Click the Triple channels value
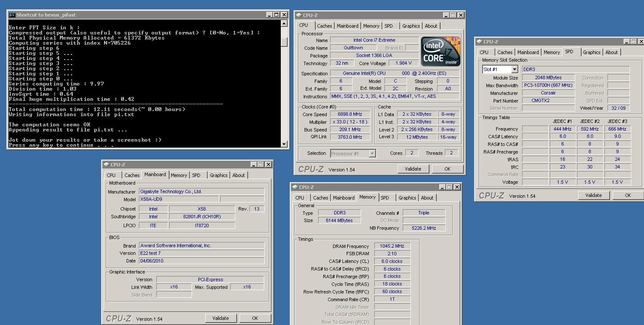644x325 pixels. coord(424,213)
